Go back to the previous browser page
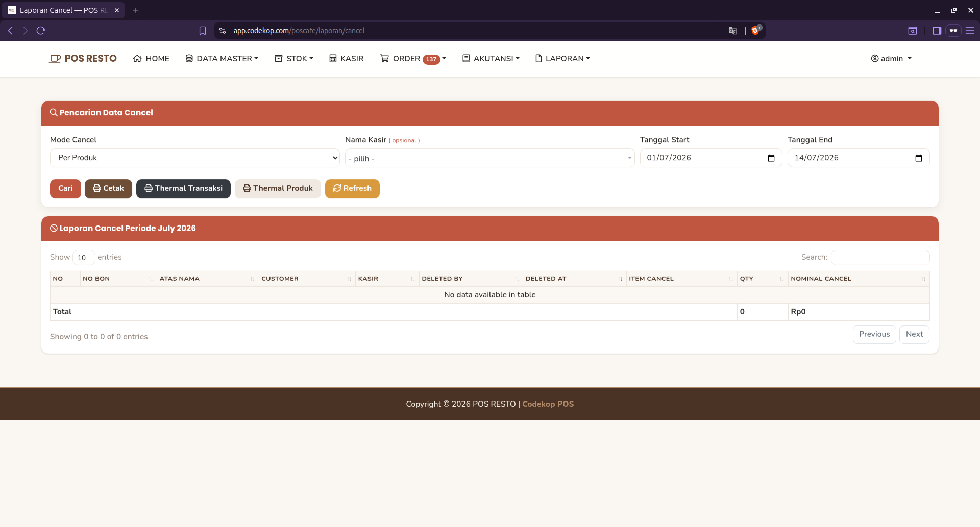 (x=10, y=31)
